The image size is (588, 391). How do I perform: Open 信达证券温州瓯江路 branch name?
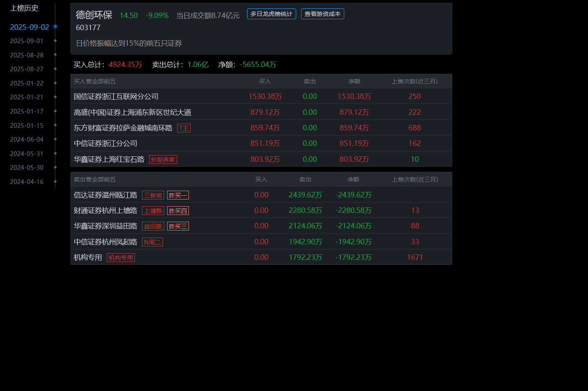pos(106,195)
